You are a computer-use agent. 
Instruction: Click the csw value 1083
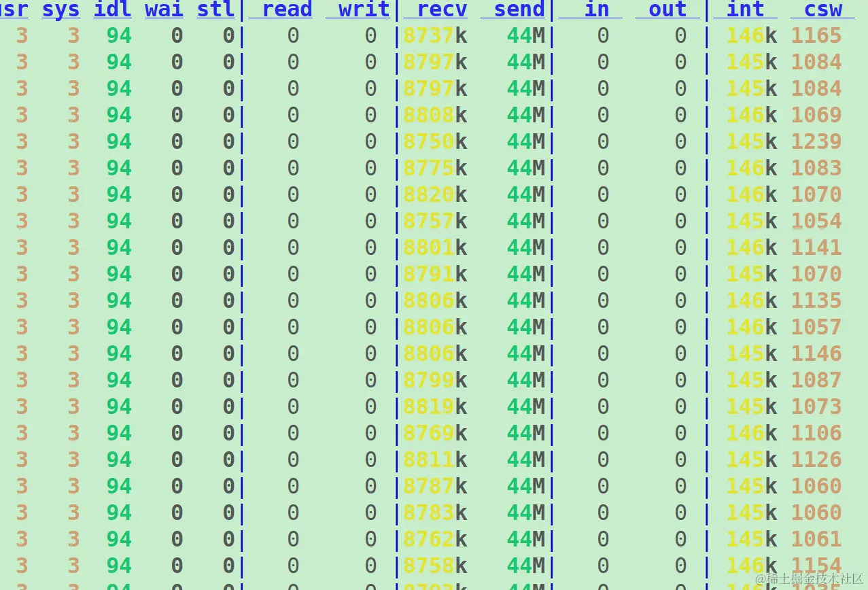(816, 168)
